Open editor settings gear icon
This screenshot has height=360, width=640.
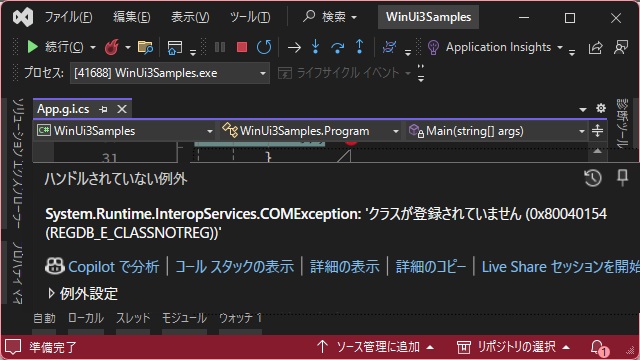601,108
